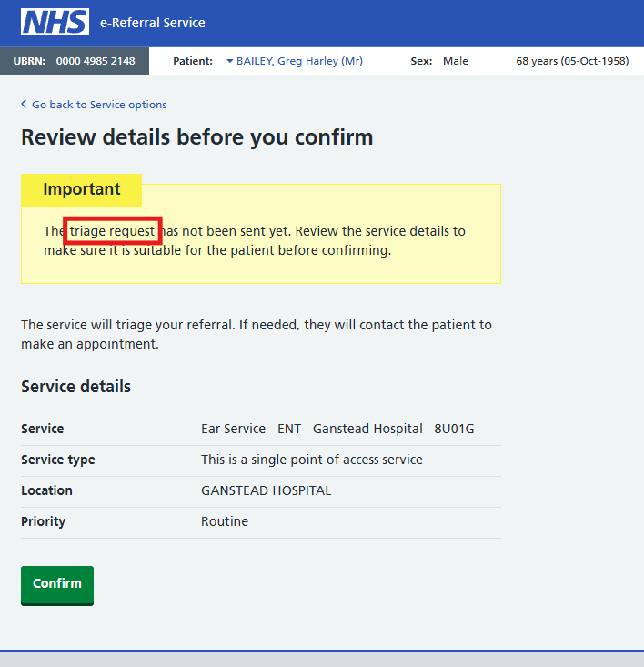Screen dimensions: 644x667
Task: Click the Sex value Male
Action: click(x=456, y=61)
